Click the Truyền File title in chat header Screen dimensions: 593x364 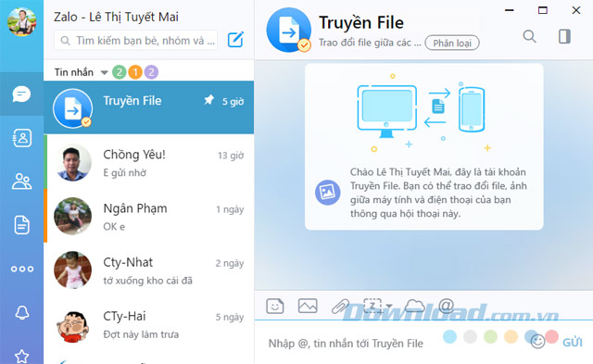point(361,22)
